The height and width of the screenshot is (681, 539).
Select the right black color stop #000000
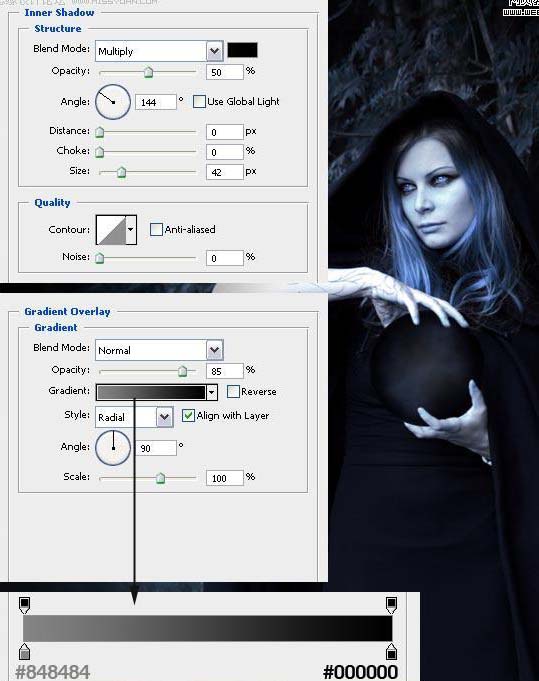(391, 652)
